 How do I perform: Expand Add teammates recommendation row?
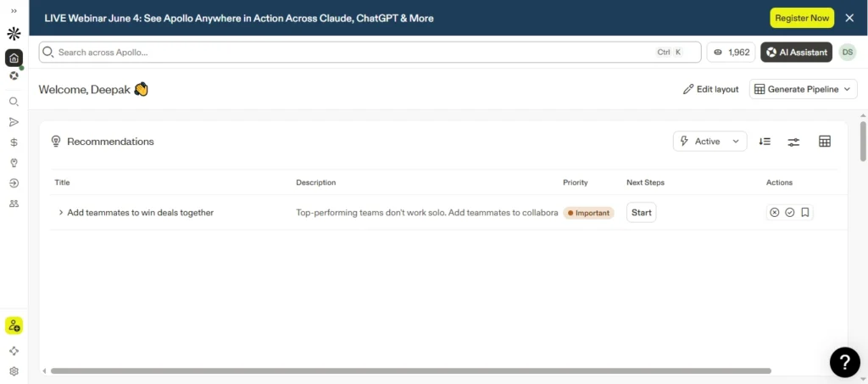click(61, 213)
